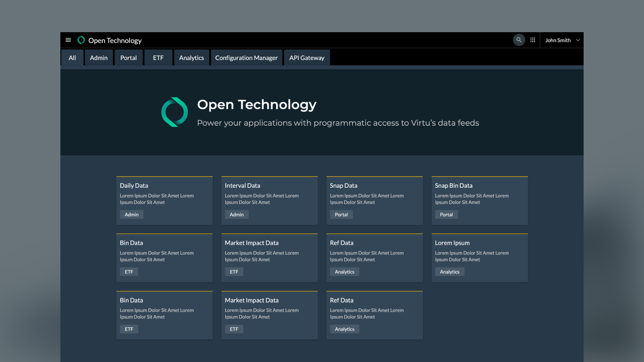Screen dimensions: 644x362
Task: Click the large Open Technology hero logo
Action: (x=174, y=112)
